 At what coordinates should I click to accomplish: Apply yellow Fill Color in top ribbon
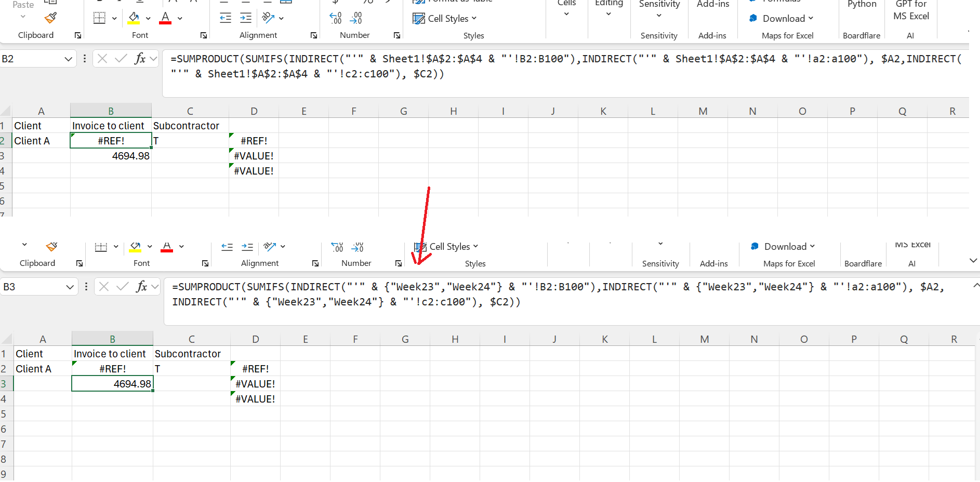click(x=134, y=18)
